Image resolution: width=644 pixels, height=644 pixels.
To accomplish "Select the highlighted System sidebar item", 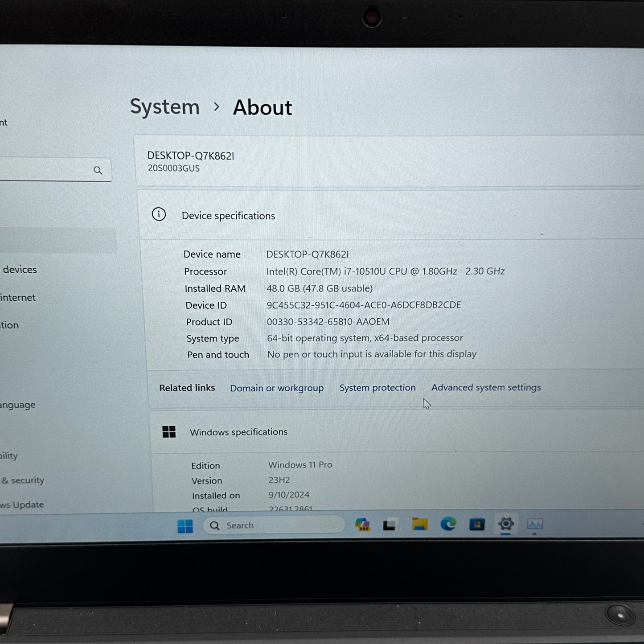I will click(x=58, y=241).
